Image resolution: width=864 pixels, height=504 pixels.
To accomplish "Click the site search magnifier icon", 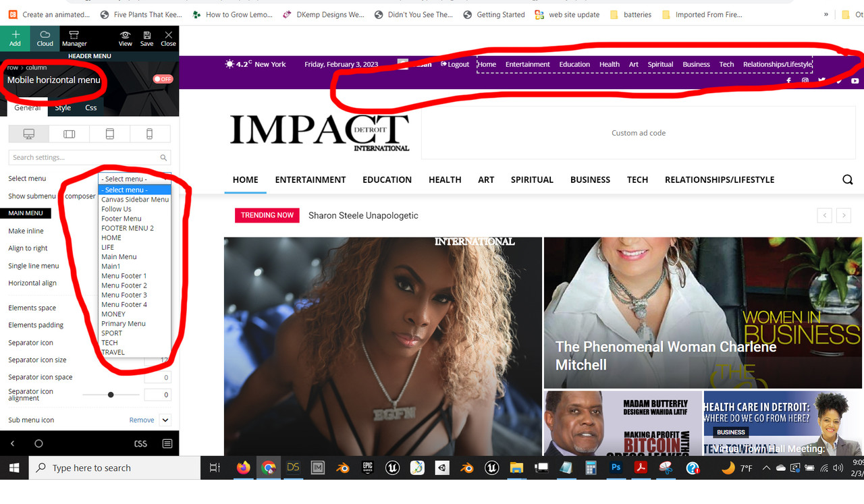I will point(848,179).
